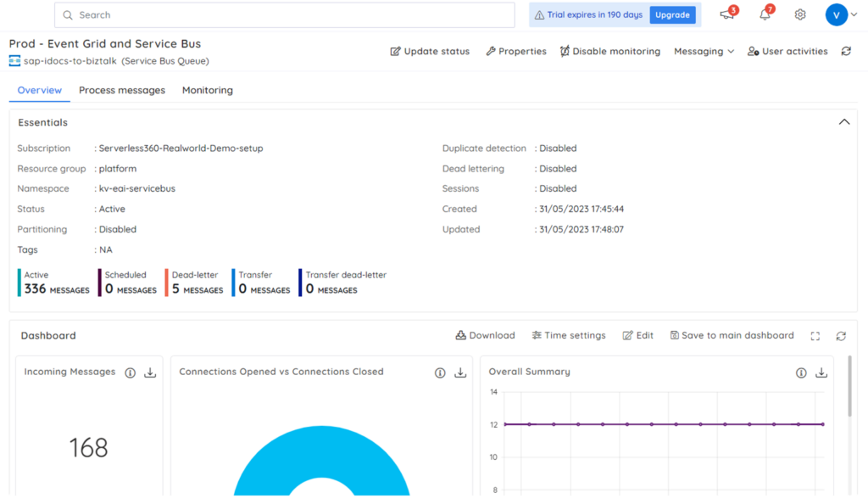Image resolution: width=868 pixels, height=504 pixels.
Task: Download the Incoming Messages widget data
Action: (150, 372)
